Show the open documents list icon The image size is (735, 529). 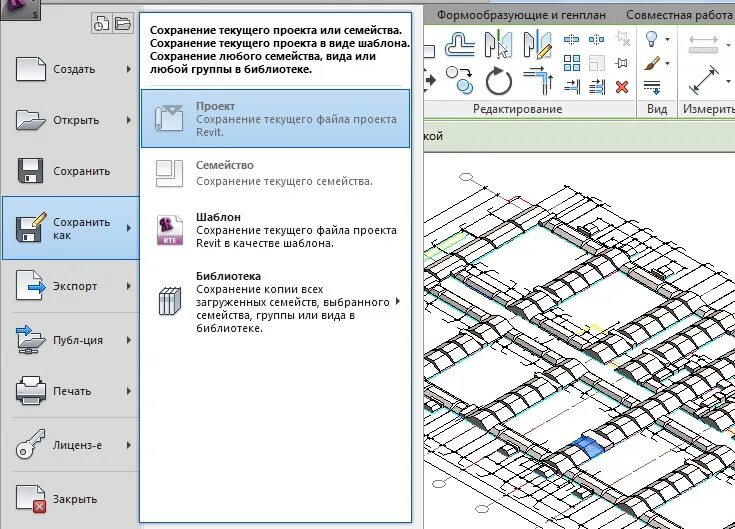point(123,23)
